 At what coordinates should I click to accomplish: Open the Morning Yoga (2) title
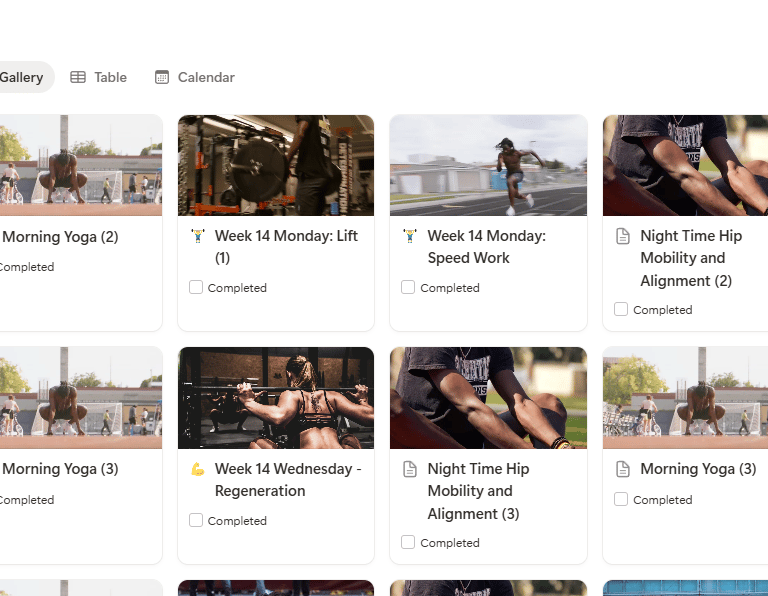pyautogui.click(x=60, y=237)
